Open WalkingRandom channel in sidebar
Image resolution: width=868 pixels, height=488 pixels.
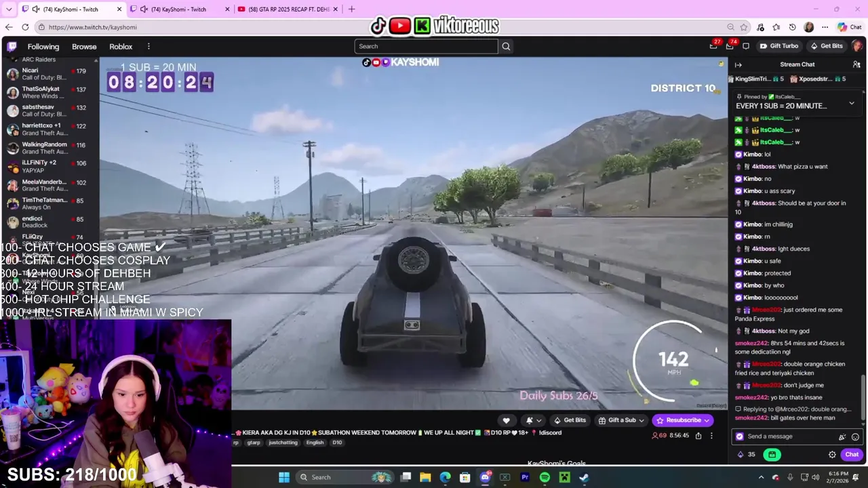50,148
